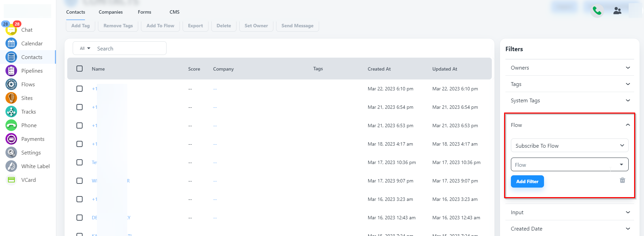Image resolution: width=644 pixels, height=236 pixels.
Task: Click the VCard sidebar icon
Action: pyautogui.click(x=11, y=180)
